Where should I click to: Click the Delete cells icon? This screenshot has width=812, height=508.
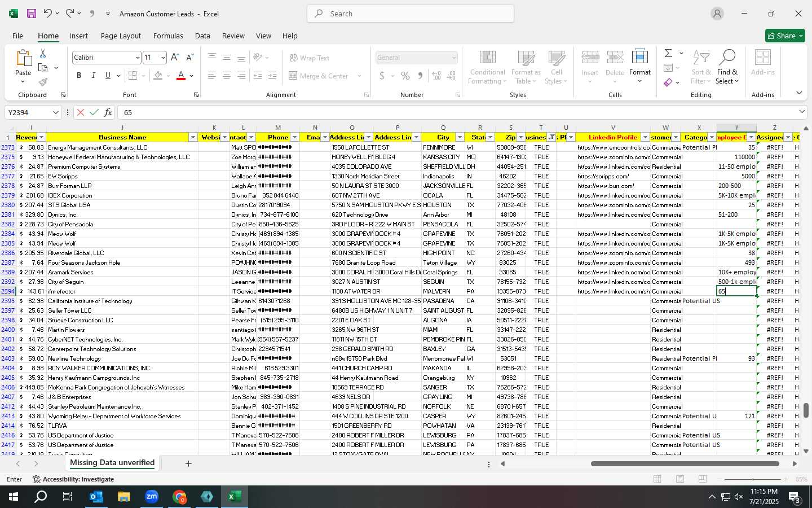[x=615, y=57]
